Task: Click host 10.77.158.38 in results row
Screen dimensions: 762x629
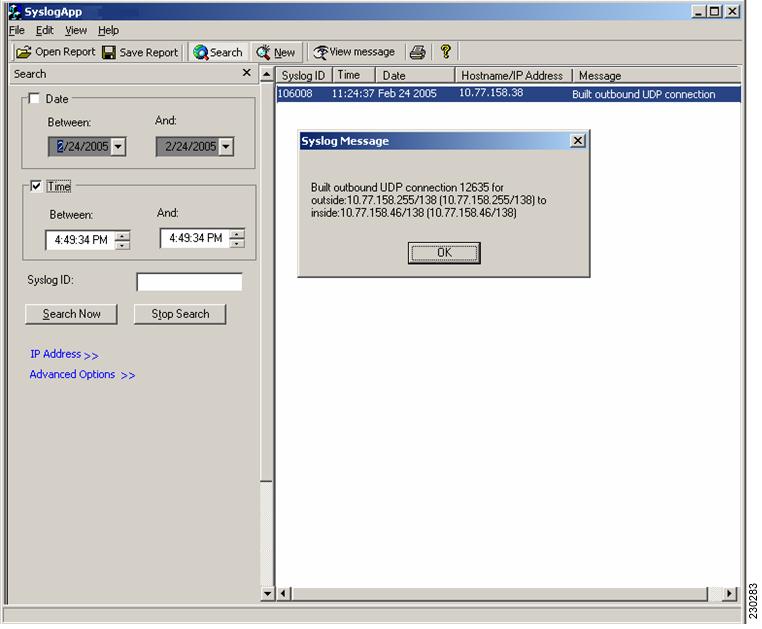Action: (x=491, y=92)
